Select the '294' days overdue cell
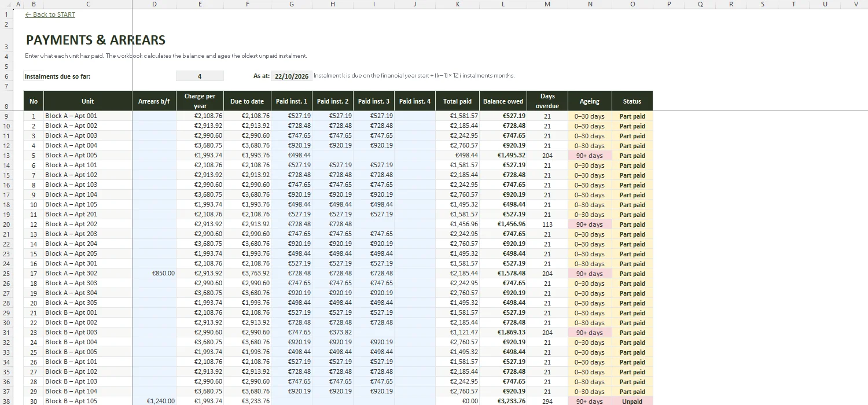 point(547,402)
